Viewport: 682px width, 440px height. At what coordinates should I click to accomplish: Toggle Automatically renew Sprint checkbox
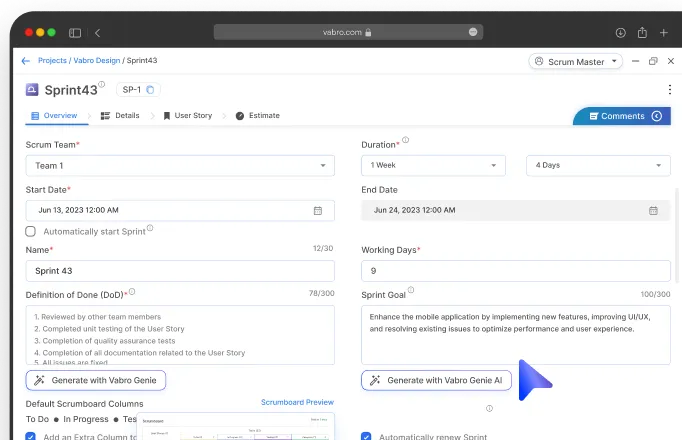366,436
